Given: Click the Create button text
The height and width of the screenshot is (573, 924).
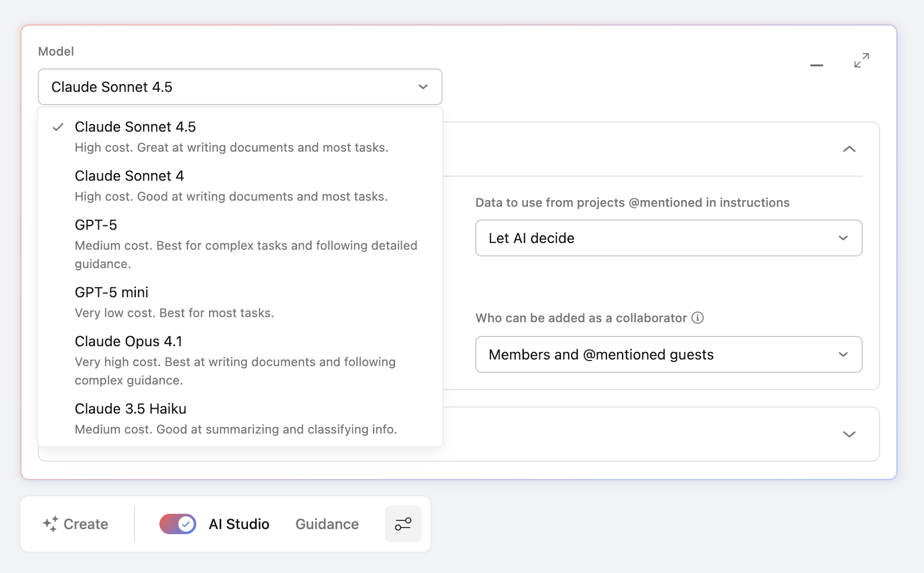Looking at the screenshot, I should tap(85, 524).
